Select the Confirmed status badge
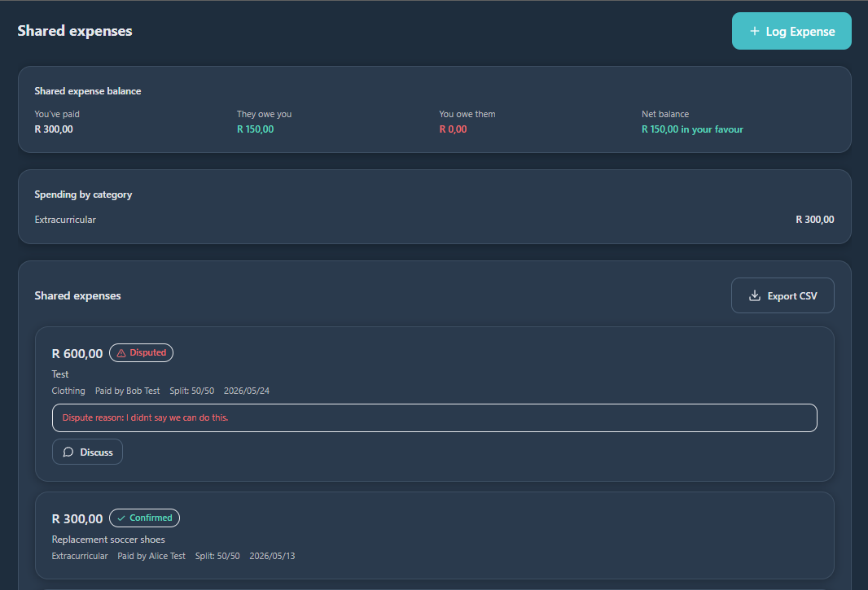Viewport: 868px width, 590px height. 144,518
